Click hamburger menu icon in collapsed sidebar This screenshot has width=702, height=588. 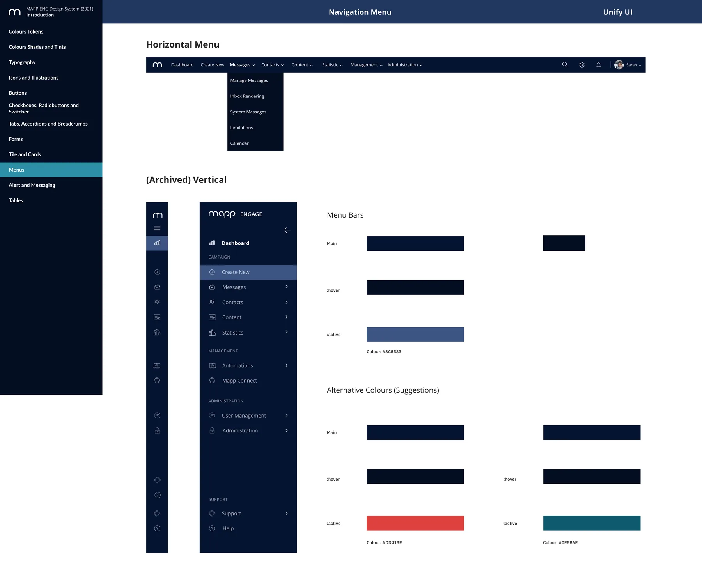pos(157,228)
